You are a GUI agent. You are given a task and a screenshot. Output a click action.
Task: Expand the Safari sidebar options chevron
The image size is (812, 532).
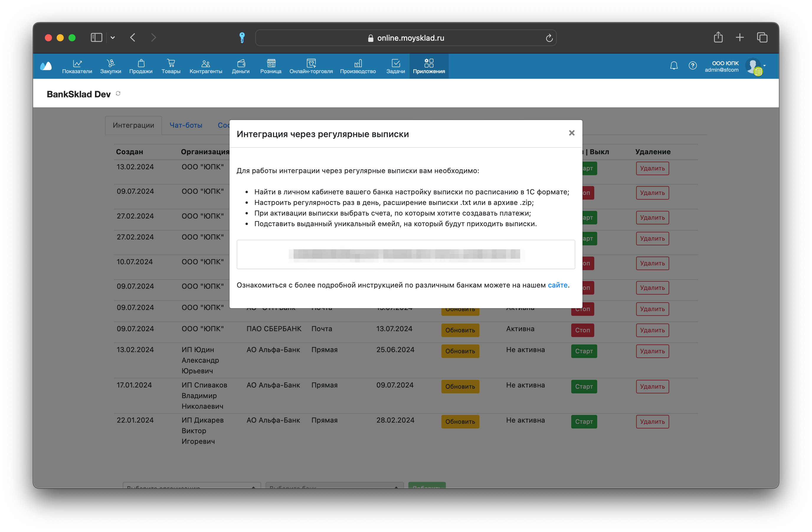tap(113, 37)
